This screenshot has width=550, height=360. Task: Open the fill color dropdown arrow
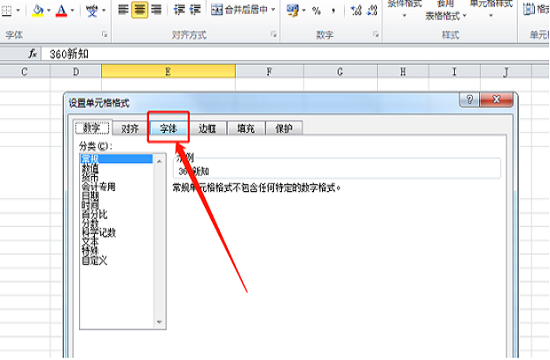pos(49,11)
